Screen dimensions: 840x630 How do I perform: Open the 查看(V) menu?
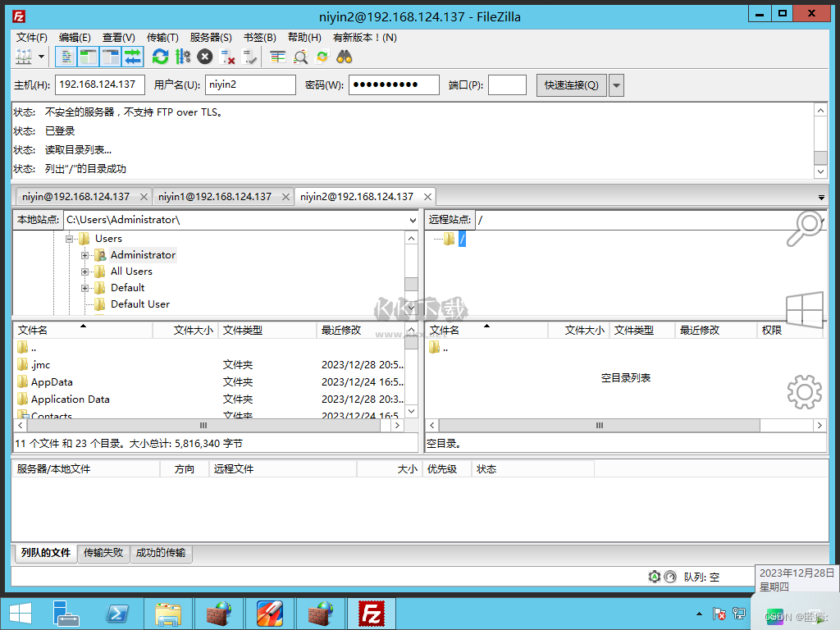(118, 38)
